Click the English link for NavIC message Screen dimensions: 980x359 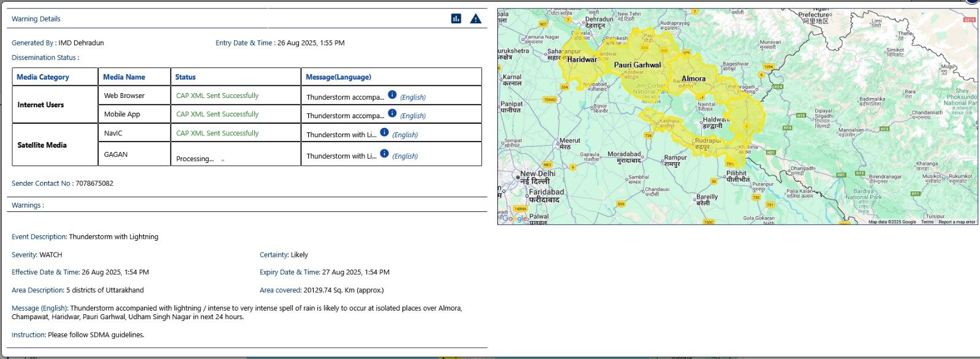tap(405, 135)
